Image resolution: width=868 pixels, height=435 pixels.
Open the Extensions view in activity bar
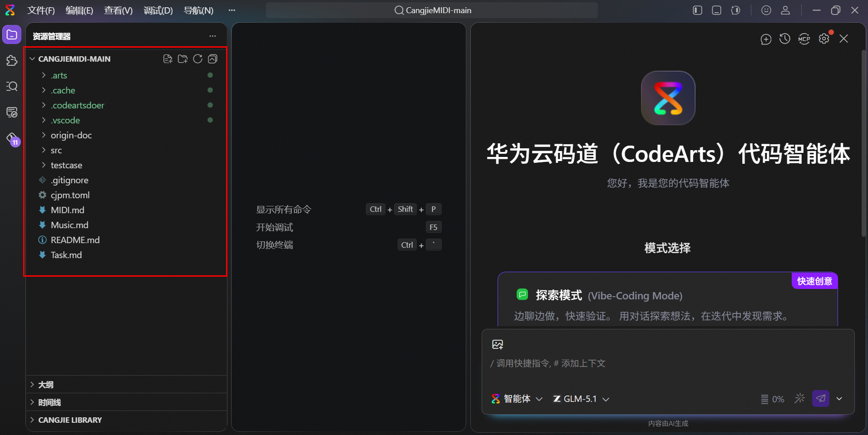click(12, 60)
